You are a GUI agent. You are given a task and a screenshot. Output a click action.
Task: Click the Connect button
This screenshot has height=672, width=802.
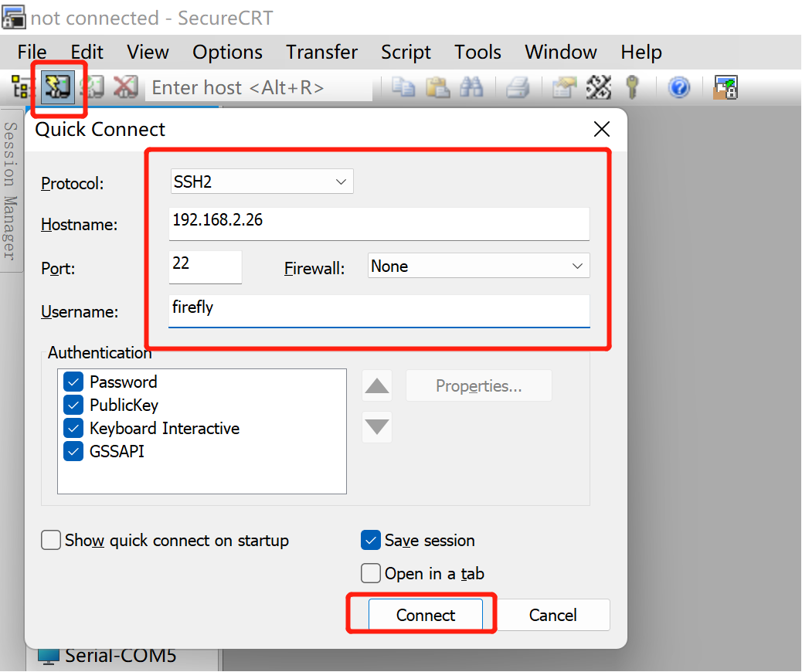(426, 615)
